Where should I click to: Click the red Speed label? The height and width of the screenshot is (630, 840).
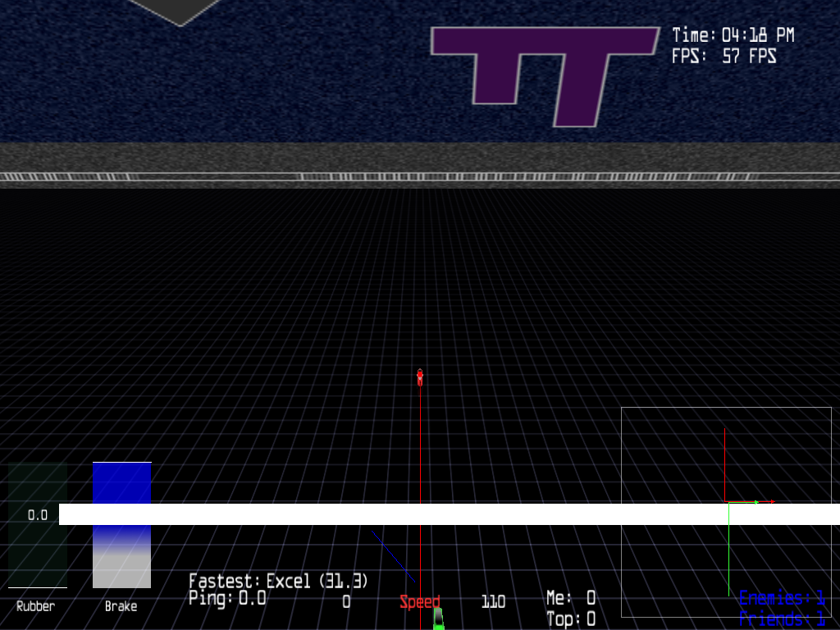pyautogui.click(x=420, y=602)
